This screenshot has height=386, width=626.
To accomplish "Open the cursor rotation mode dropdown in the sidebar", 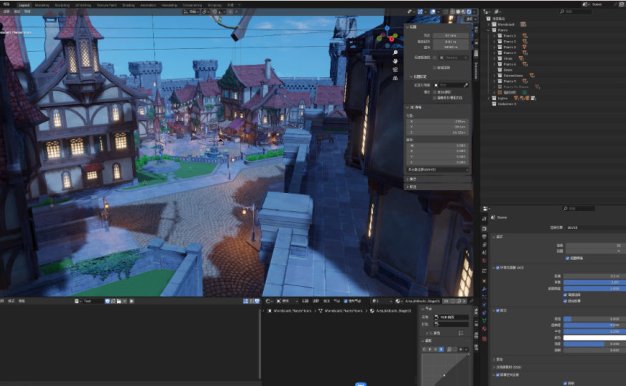I will click(438, 170).
